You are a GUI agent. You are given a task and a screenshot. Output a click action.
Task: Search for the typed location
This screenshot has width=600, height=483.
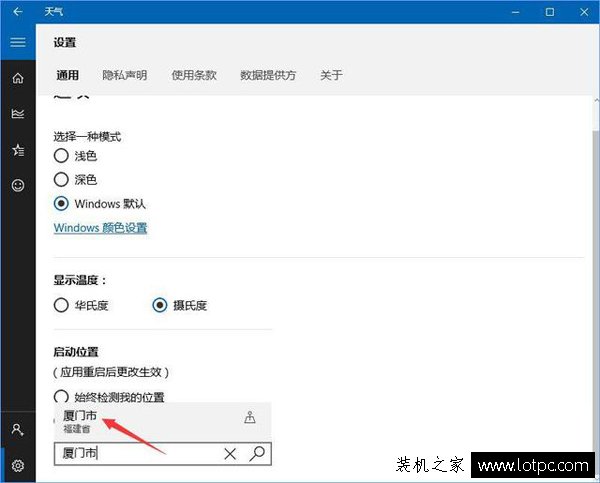[257, 454]
